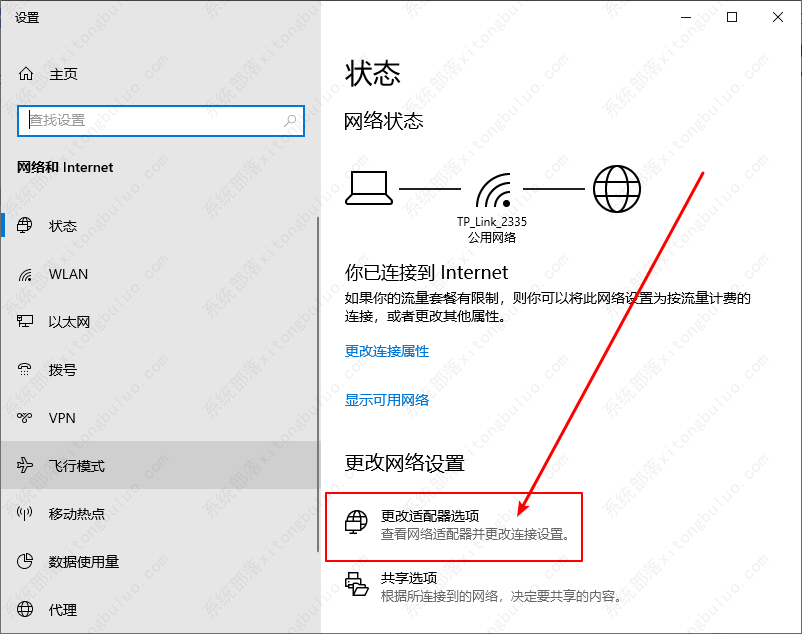The height and width of the screenshot is (634, 802).
Task: Open the 更改连接属性 link
Action: tap(386, 351)
